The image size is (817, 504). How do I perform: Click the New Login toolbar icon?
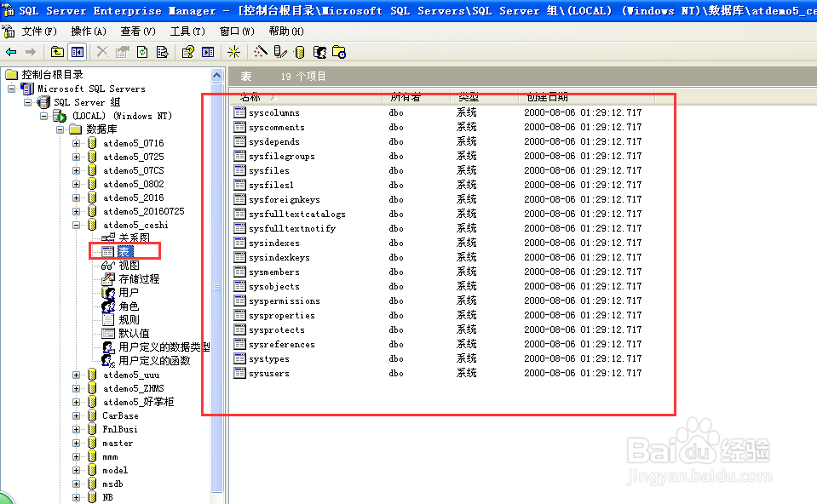coord(319,52)
